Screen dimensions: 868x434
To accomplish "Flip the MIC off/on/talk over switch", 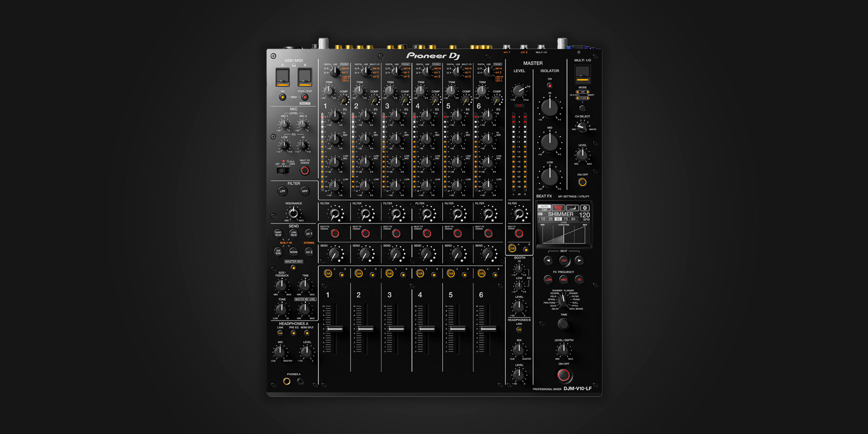I will pos(283,170).
